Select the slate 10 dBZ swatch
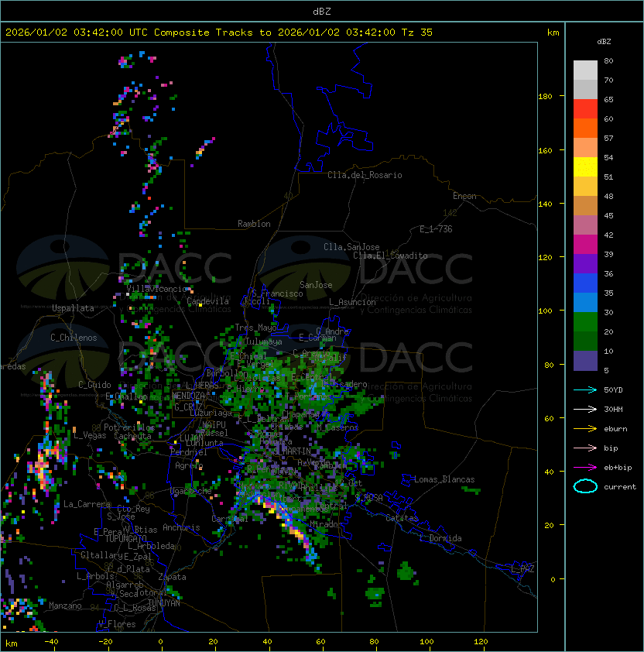Screen dimensions: 644x652 point(585,361)
